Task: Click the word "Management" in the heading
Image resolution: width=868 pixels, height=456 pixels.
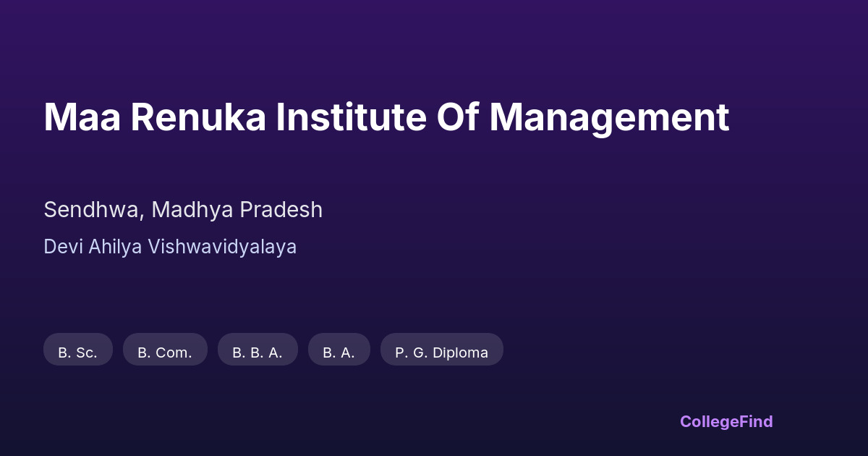Action: click(609, 118)
